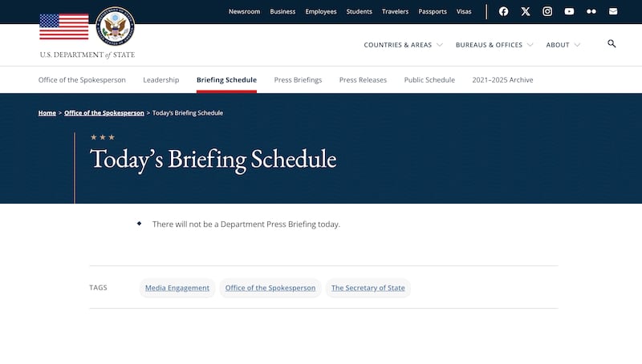Open the search magnifier icon
The width and height of the screenshot is (642, 364).
point(612,44)
